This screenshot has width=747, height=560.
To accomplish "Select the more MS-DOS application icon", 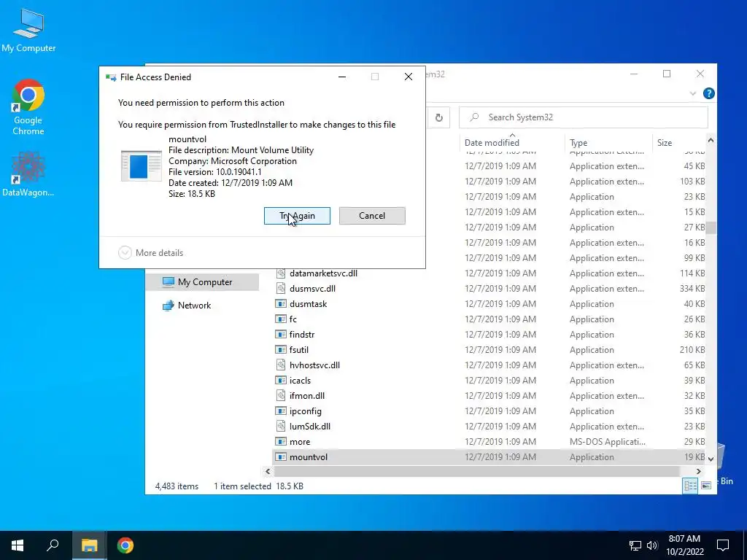I will pyautogui.click(x=281, y=441).
